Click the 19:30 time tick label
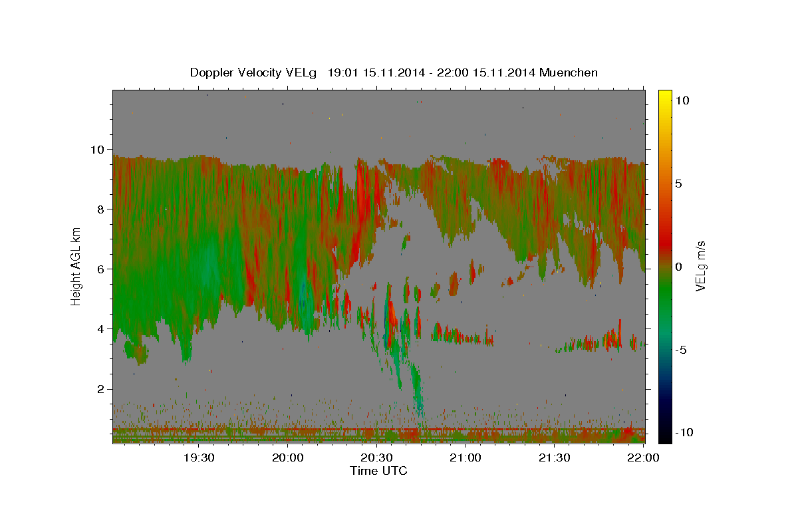This screenshot has width=798, height=532. (x=199, y=458)
